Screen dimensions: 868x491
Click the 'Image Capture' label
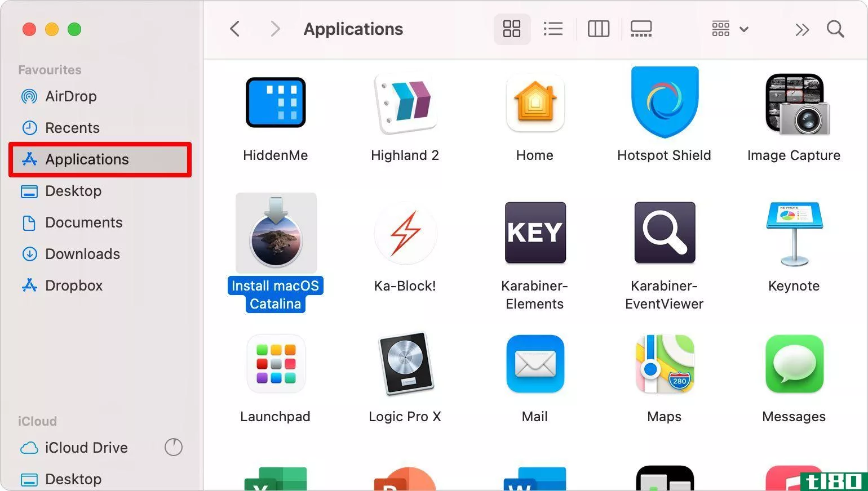point(794,155)
